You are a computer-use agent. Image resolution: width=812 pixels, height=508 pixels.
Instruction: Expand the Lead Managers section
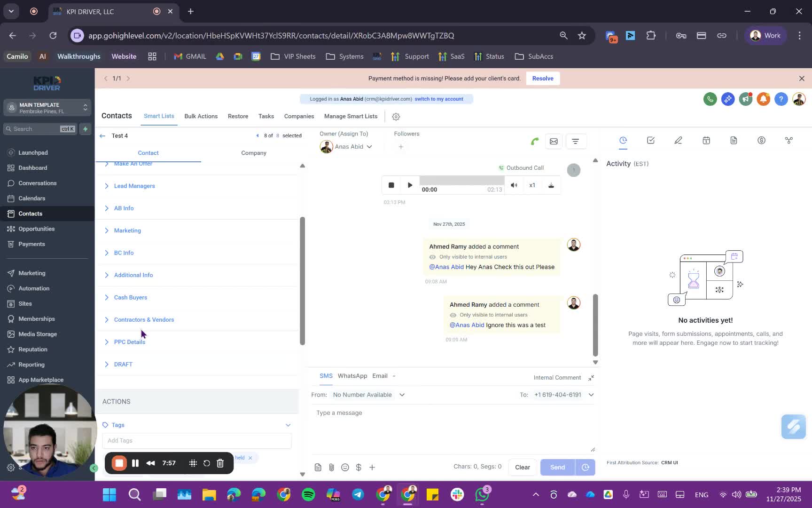134,186
